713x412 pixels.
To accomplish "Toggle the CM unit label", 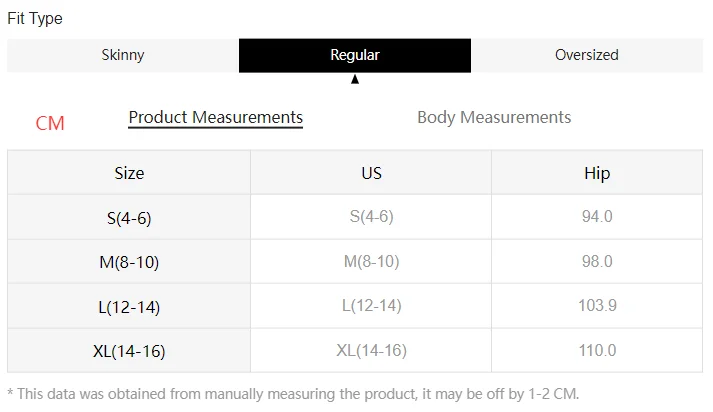I will 50,123.
